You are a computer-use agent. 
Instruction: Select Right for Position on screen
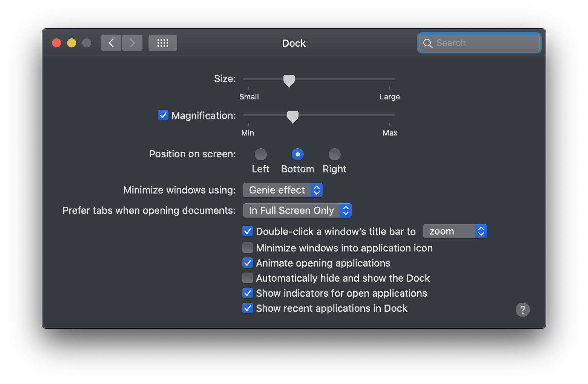point(334,154)
